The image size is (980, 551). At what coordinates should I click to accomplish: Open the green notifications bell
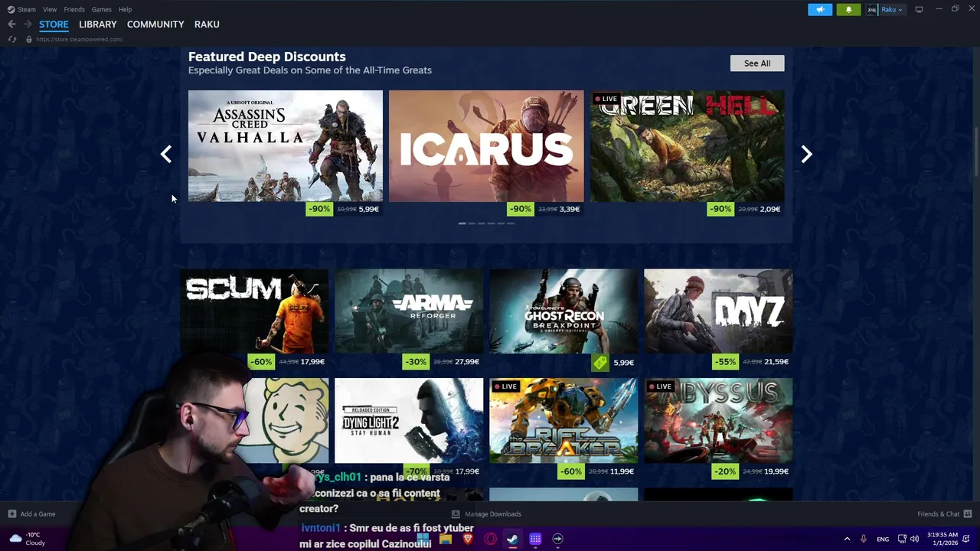click(848, 9)
